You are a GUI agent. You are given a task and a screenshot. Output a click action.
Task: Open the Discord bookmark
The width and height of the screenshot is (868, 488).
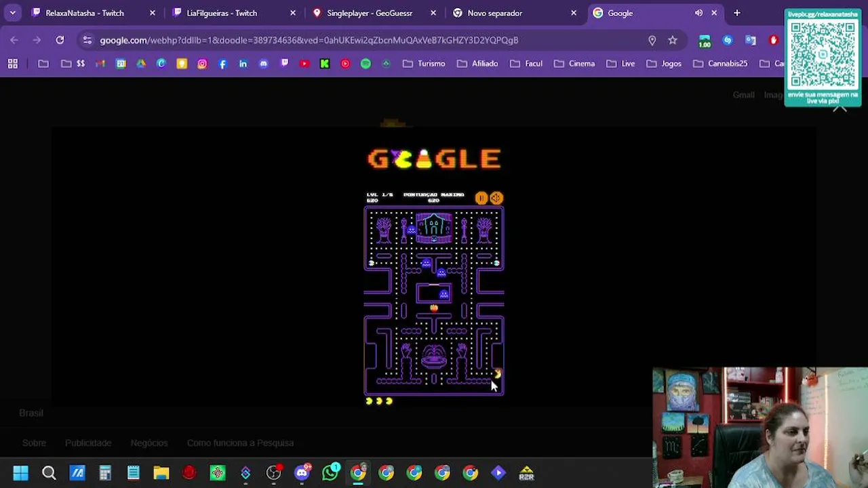click(263, 64)
